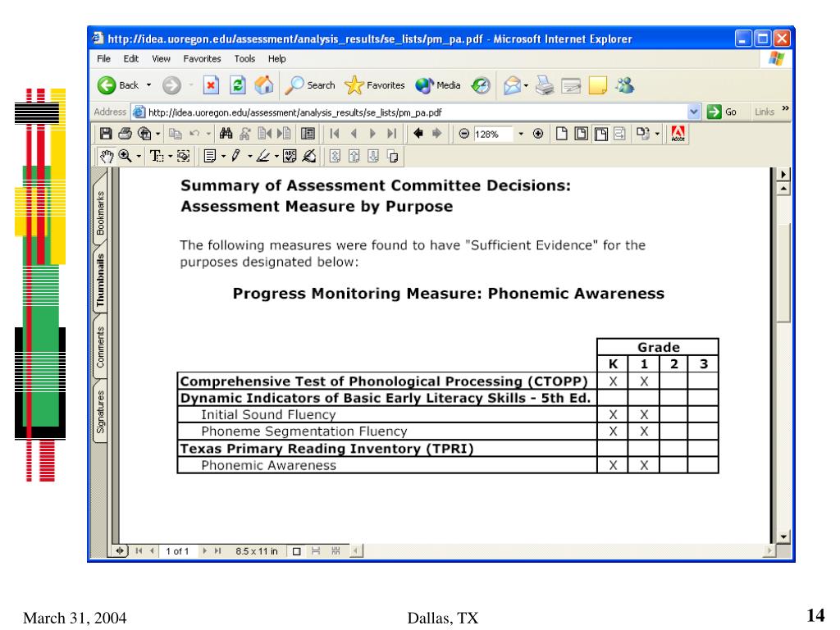This screenshot has width=840, height=630.
Task: Open the Help menu
Action: 277,59
